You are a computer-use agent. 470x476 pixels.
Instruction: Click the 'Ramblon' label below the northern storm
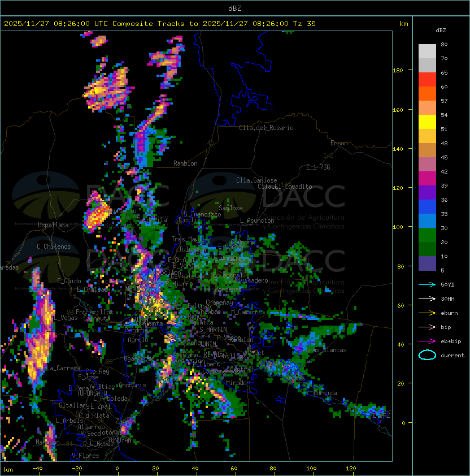[185, 163]
